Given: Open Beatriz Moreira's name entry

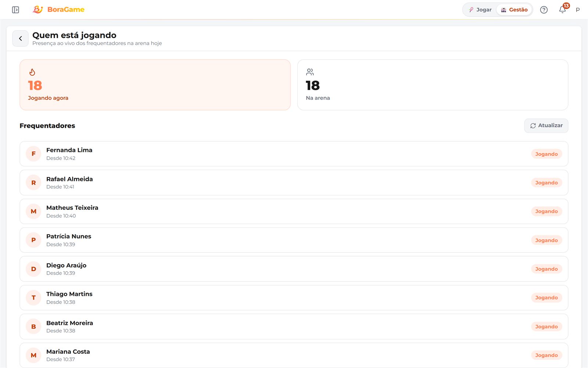Looking at the screenshot, I should [70, 323].
